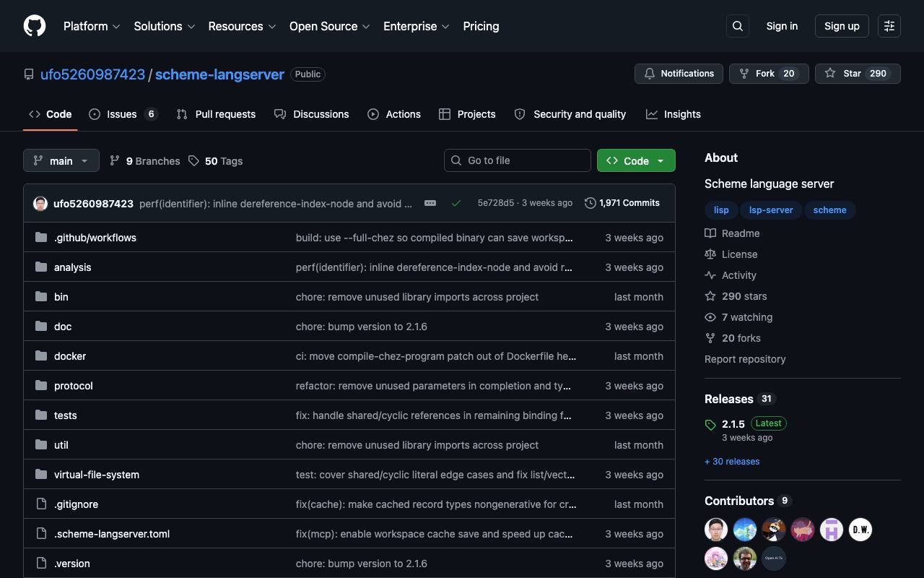Expand the Resources menu
Image resolution: width=924 pixels, height=578 pixels.
[x=242, y=26]
